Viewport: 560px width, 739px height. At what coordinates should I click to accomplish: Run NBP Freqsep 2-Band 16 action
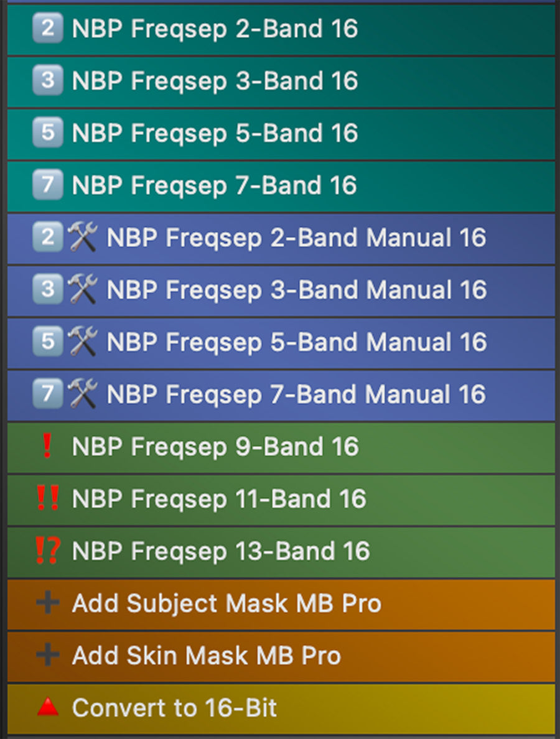tap(215, 29)
